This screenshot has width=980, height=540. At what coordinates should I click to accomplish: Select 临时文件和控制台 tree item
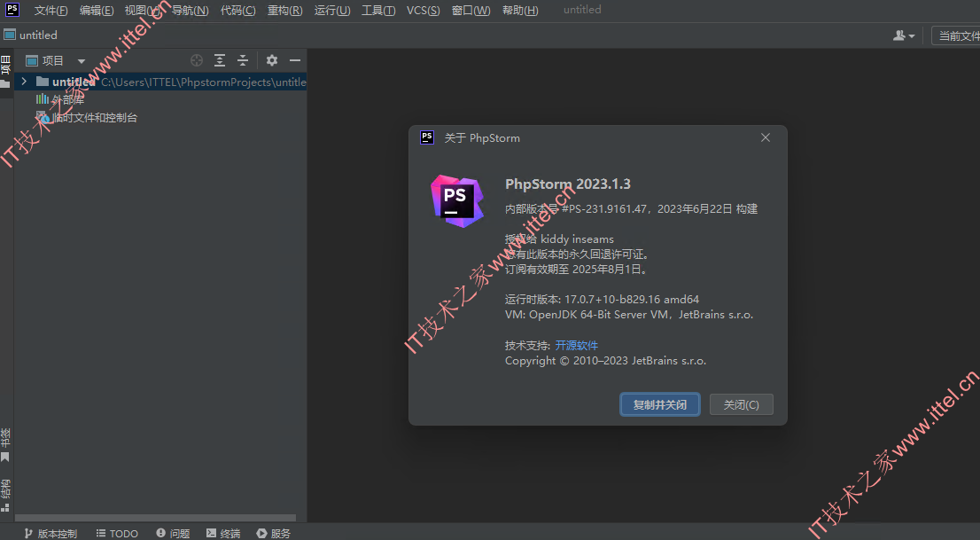click(87, 118)
